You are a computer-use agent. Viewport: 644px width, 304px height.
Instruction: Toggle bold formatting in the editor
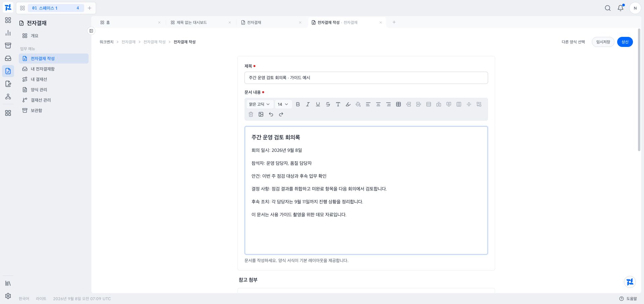pos(298,104)
